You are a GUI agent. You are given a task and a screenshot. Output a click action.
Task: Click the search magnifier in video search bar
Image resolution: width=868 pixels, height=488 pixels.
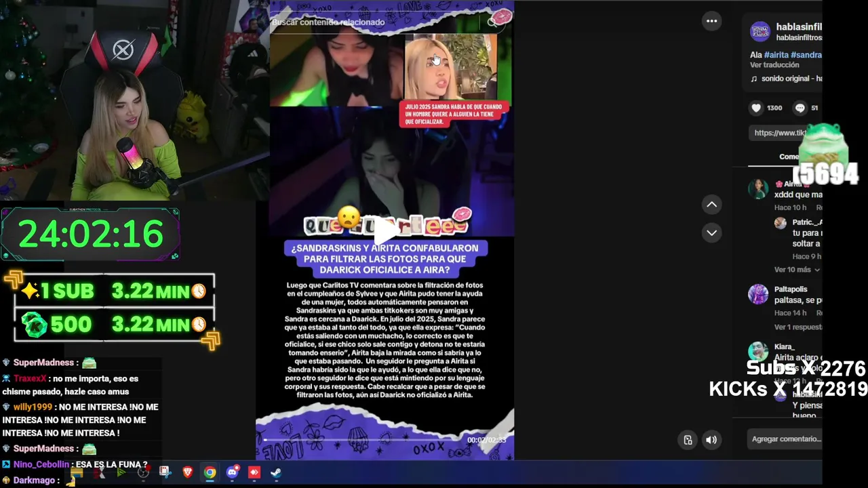pyautogui.click(x=492, y=22)
